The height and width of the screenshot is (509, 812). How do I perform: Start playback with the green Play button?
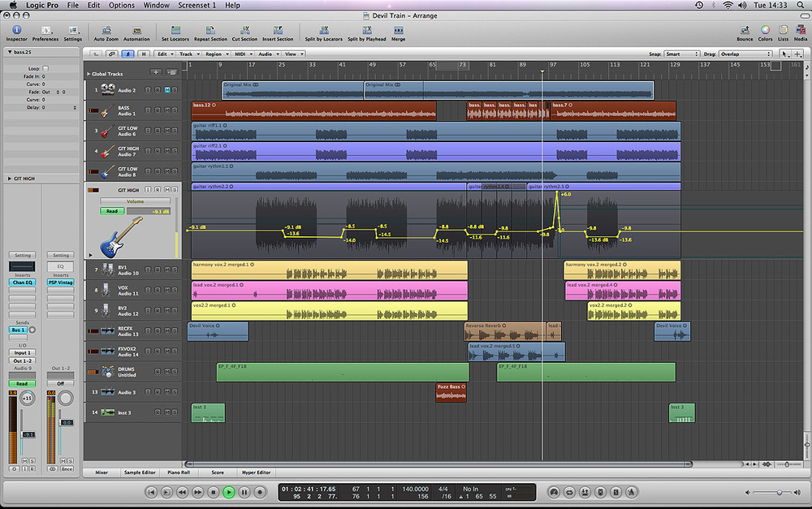[x=228, y=492]
